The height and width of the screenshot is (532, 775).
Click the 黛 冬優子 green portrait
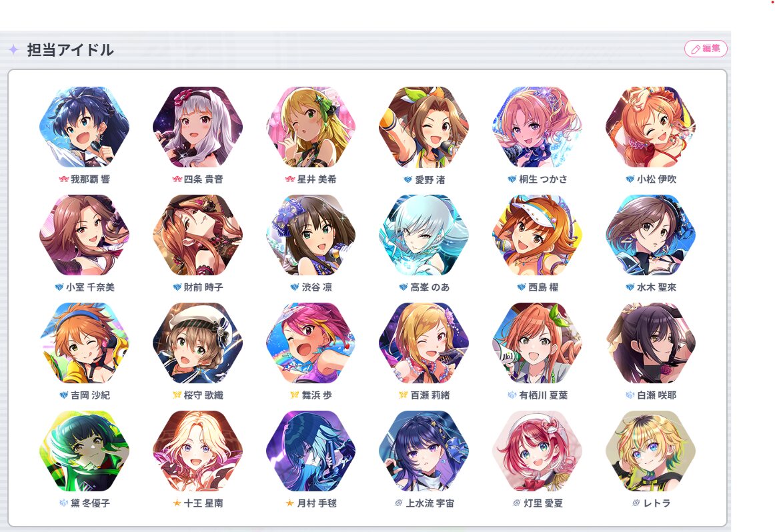point(85,451)
